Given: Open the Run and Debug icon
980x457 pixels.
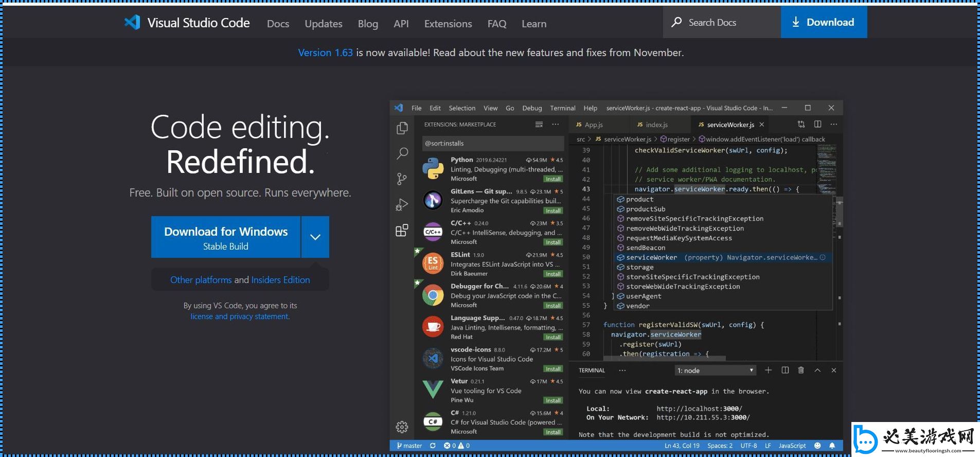Looking at the screenshot, I should (x=402, y=205).
